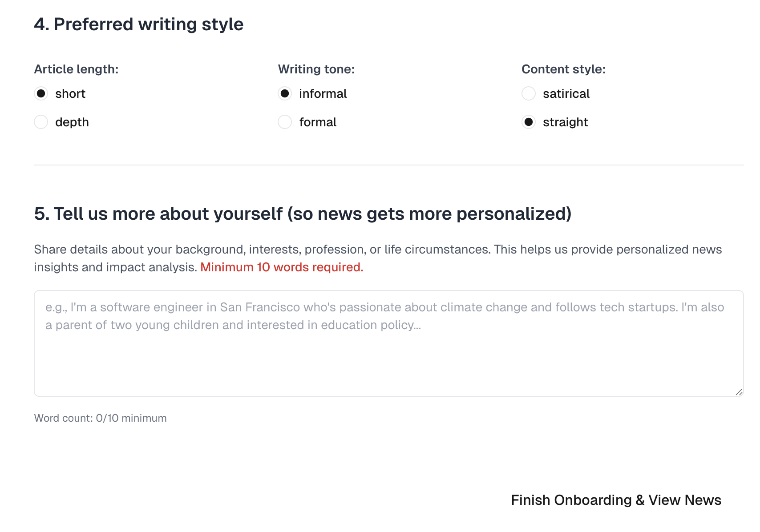Choose the depth article length radio button

coord(41,122)
